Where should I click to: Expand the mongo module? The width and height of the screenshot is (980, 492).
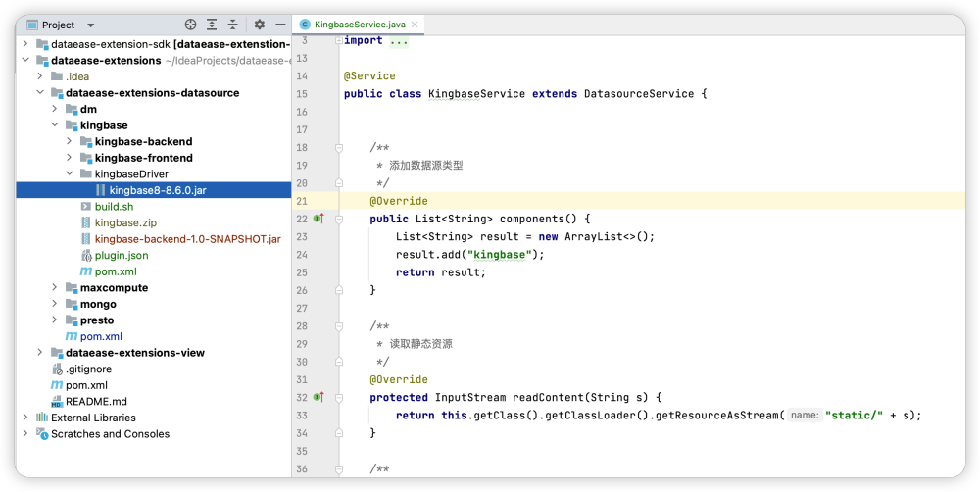(x=55, y=304)
